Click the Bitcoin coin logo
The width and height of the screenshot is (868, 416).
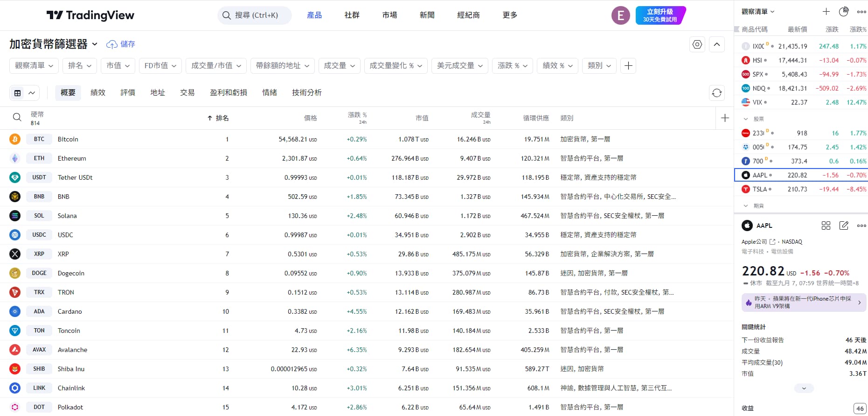click(15, 139)
